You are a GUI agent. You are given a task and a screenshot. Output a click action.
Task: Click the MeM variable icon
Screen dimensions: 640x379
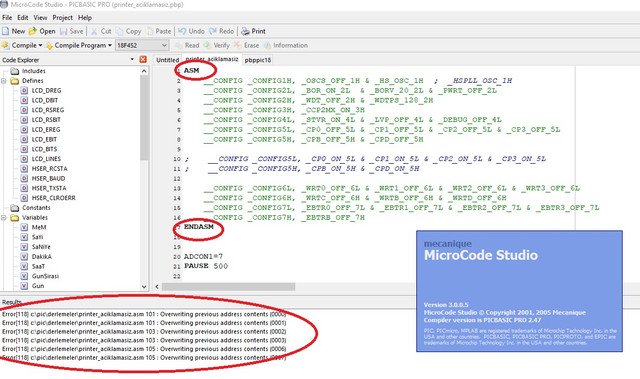[24, 227]
